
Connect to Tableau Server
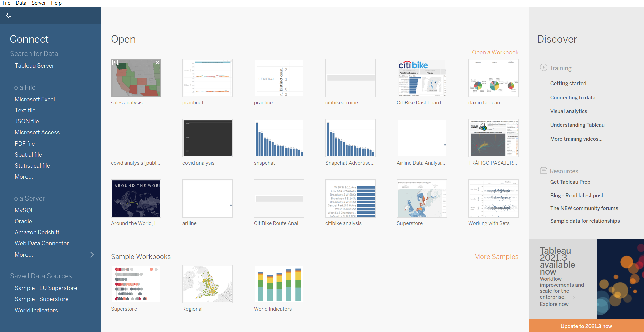pyautogui.click(x=34, y=66)
